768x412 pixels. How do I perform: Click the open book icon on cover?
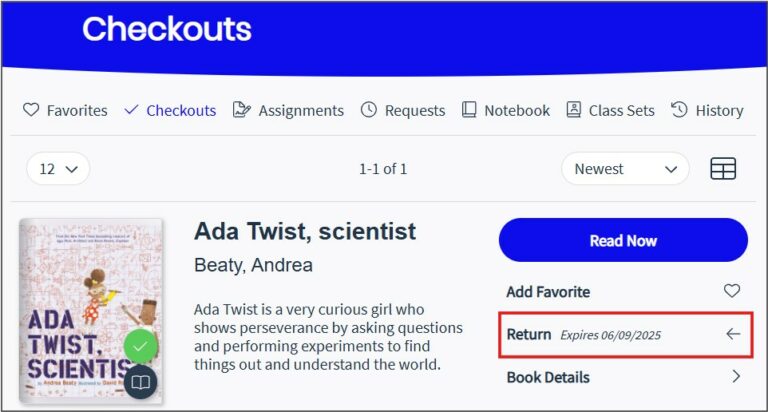[x=141, y=382]
